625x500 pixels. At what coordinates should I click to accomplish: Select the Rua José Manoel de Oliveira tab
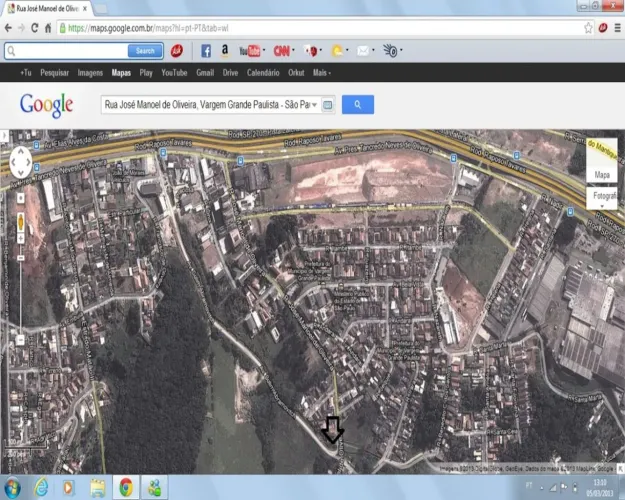(47, 8)
